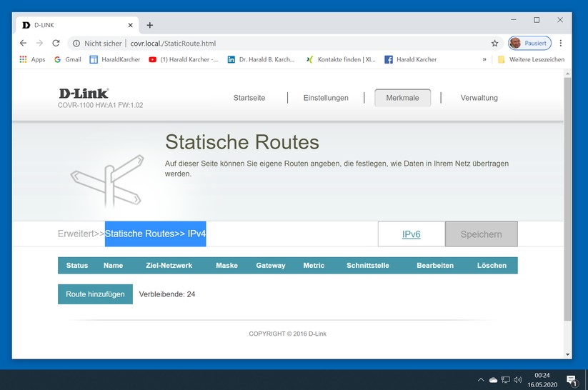This screenshot has width=588, height=390.
Task: Go to the Verwaltung menu
Action: tap(479, 98)
